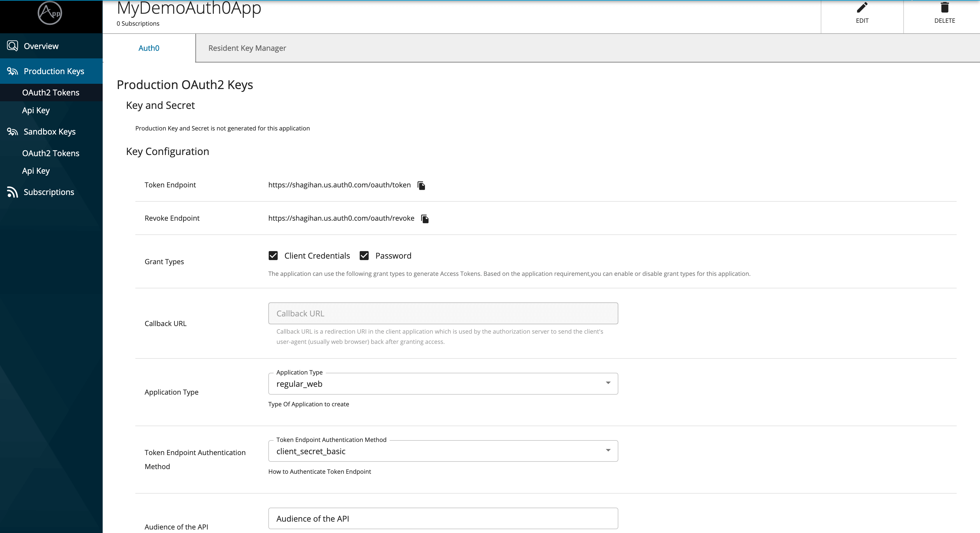Image resolution: width=980 pixels, height=533 pixels.
Task: Open Production Keys in the sidebar
Action: click(54, 71)
